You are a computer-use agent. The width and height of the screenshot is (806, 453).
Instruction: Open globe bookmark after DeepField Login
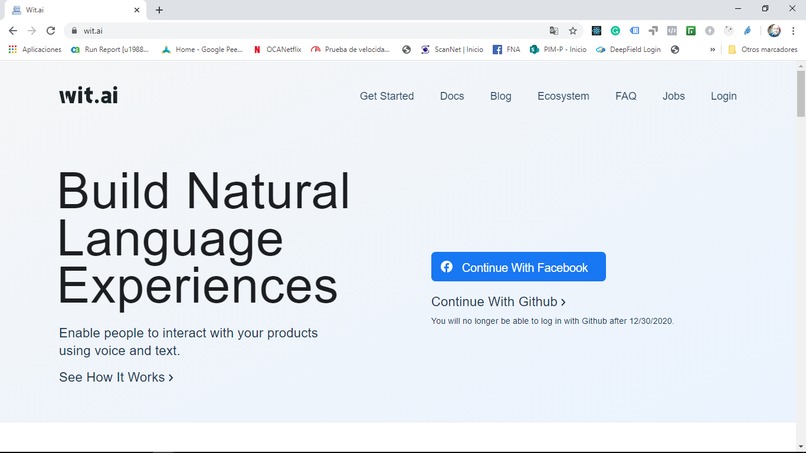[675, 49]
